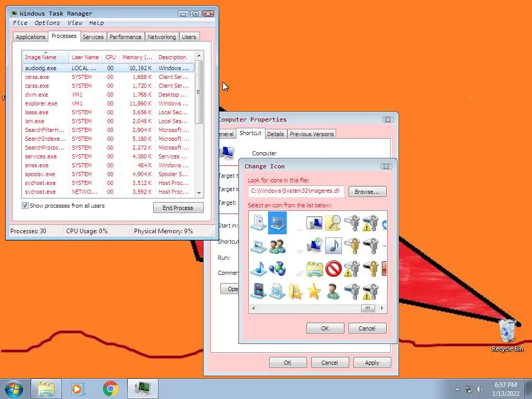Select the laptop with landscape picture icon
532x399 pixels.
pyautogui.click(x=258, y=246)
